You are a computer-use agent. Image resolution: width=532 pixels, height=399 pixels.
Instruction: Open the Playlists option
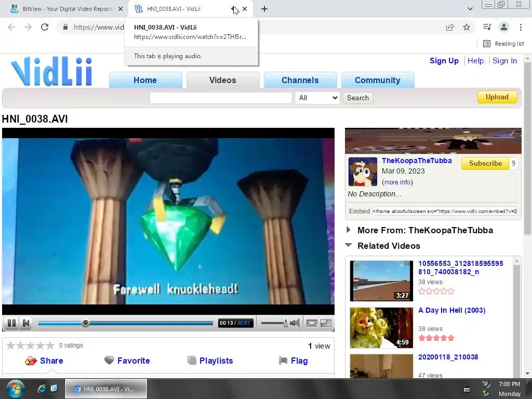[210, 361]
